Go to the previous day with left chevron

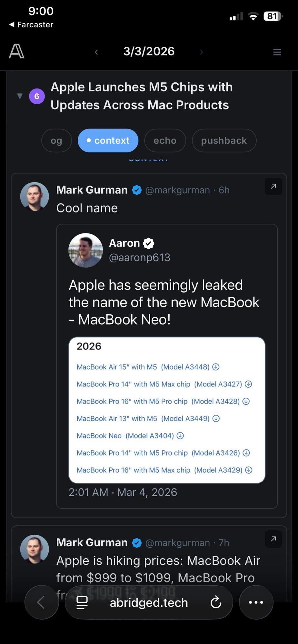[96, 52]
